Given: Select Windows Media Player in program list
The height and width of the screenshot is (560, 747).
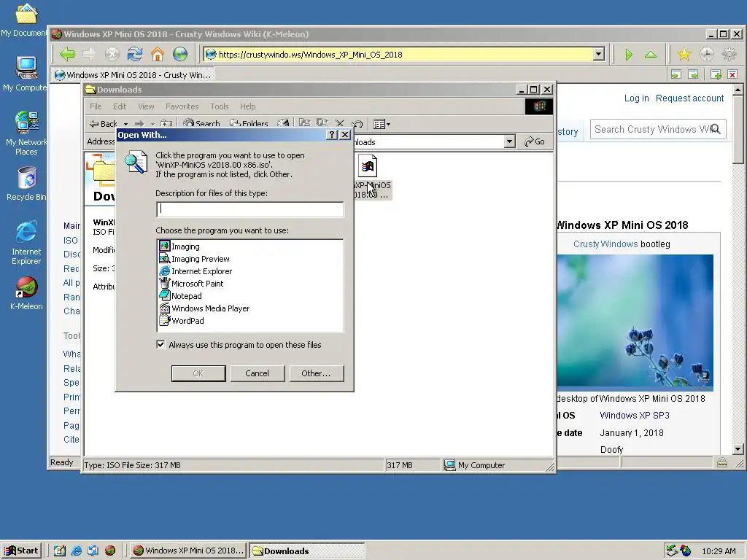Looking at the screenshot, I should point(205,308).
